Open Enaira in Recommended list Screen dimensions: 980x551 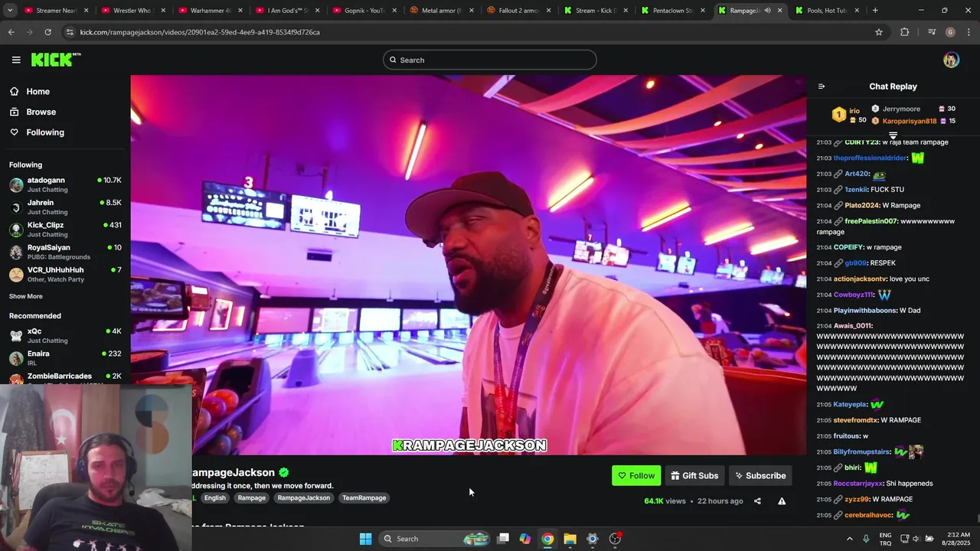[65, 357]
